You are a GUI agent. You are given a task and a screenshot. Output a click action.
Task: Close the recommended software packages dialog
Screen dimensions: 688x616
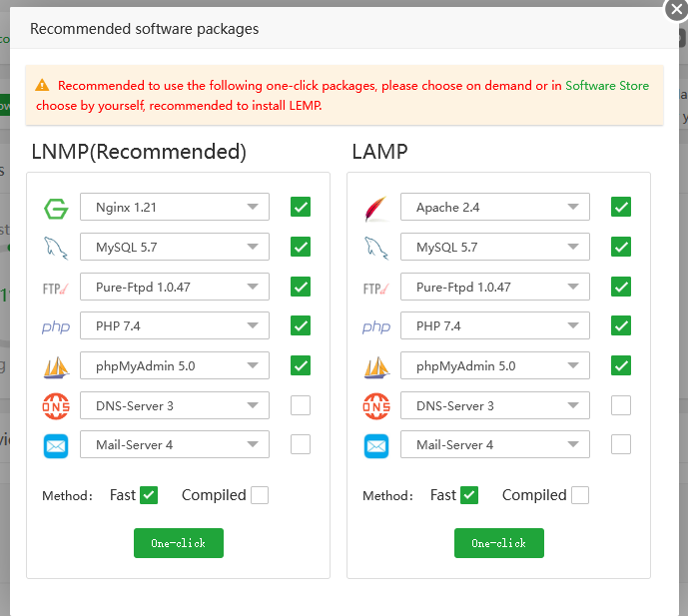pos(676,9)
